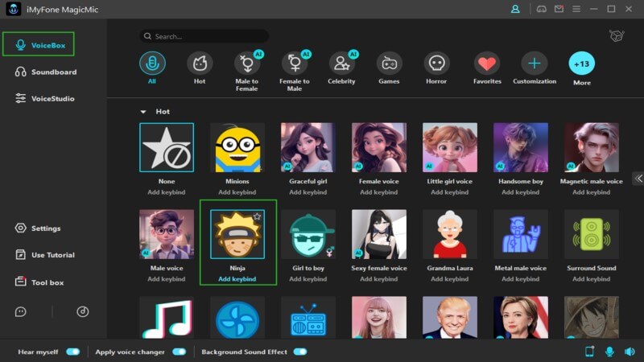Add keybind for Handsome boy

tap(520, 192)
